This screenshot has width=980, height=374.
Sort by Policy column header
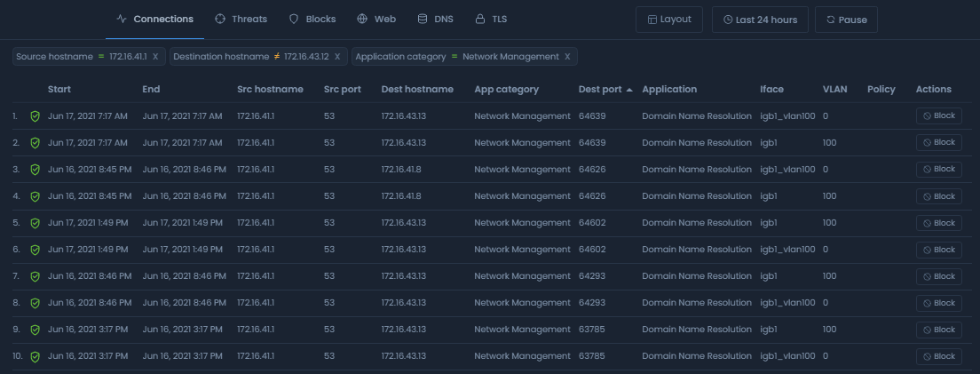(x=881, y=90)
